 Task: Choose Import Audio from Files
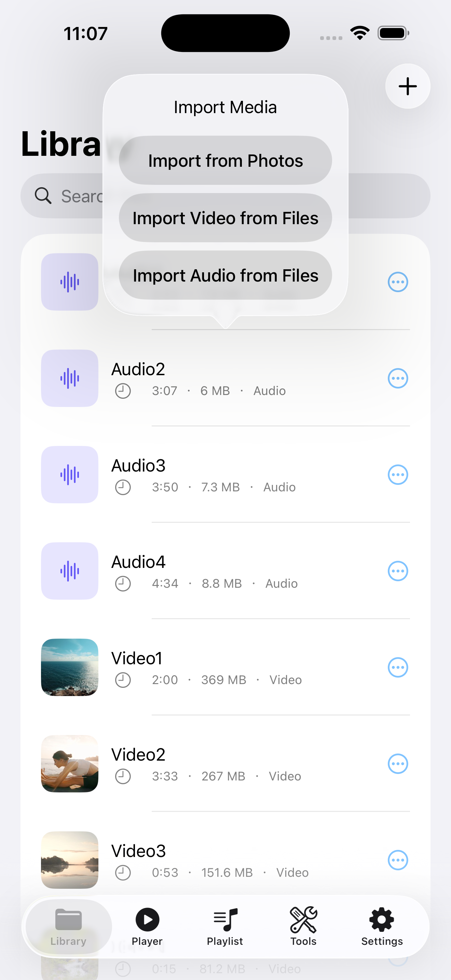click(225, 275)
